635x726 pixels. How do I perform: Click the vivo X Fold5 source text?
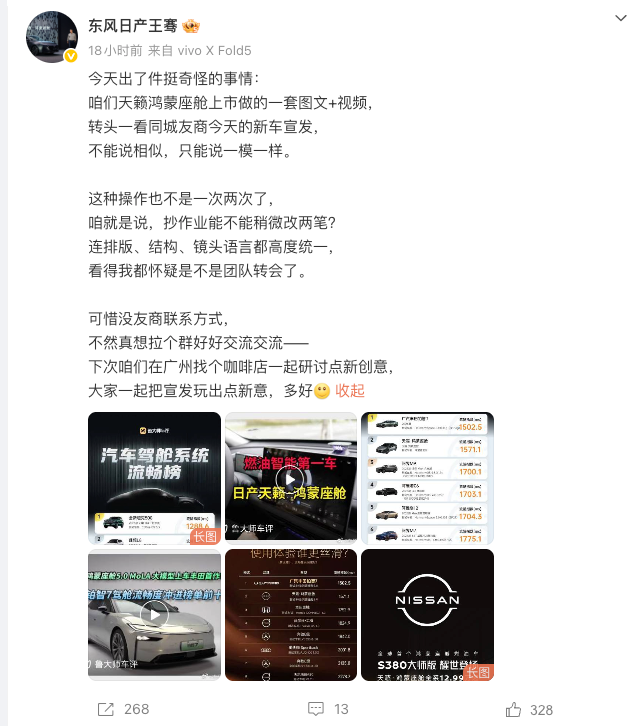tap(214, 50)
